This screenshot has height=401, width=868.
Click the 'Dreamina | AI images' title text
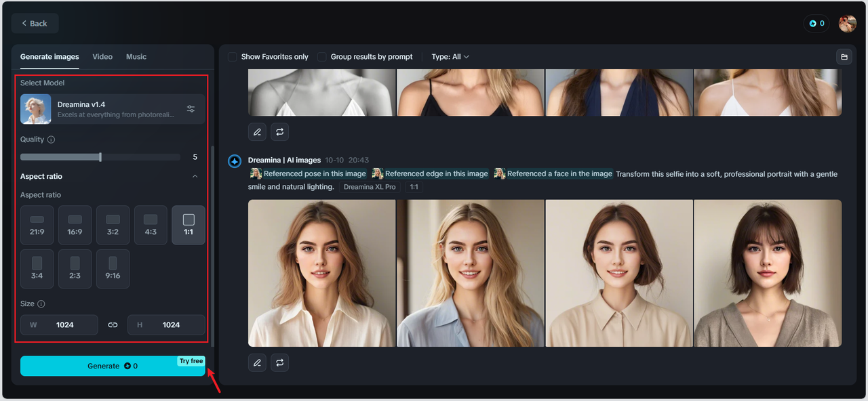click(284, 161)
